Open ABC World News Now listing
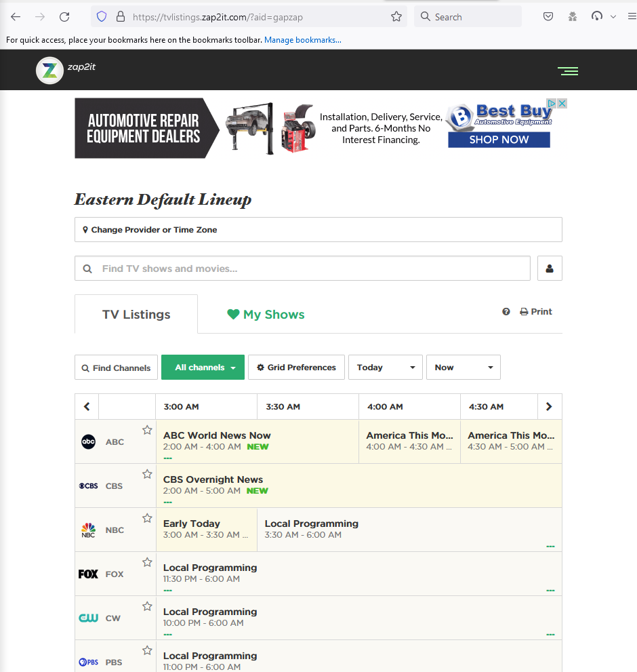The image size is (637, 672). coord(258,442)
